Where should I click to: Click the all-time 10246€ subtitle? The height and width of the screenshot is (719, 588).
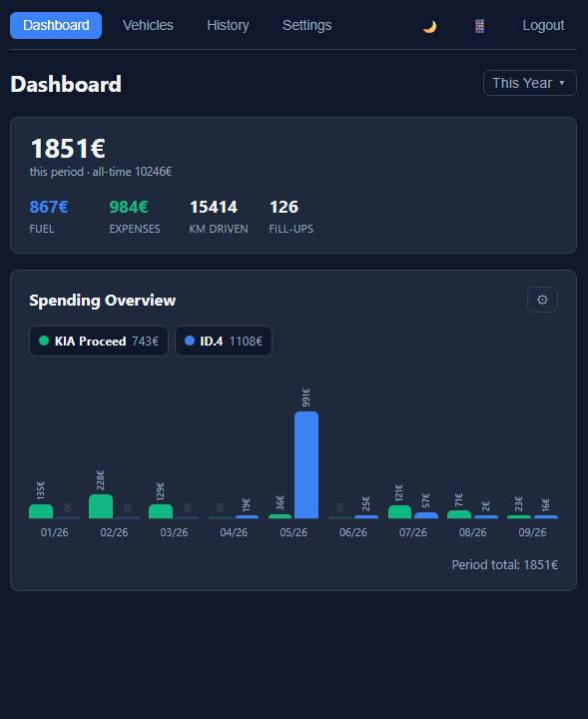[x=132, y=172]
